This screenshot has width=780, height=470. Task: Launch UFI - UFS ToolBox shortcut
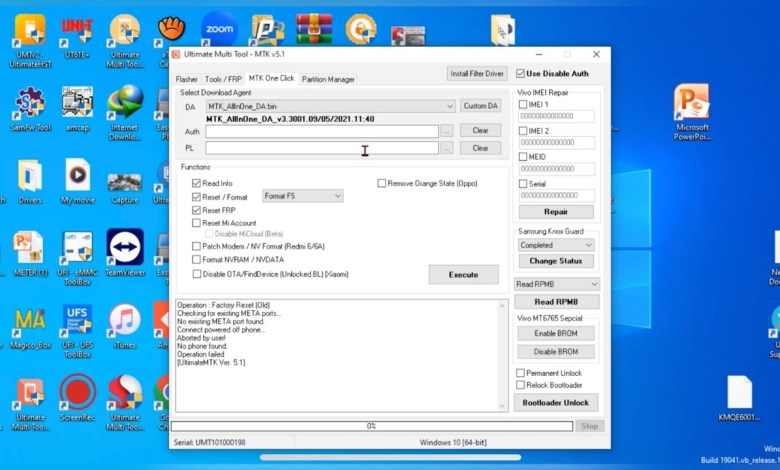[x=77, y=331]
